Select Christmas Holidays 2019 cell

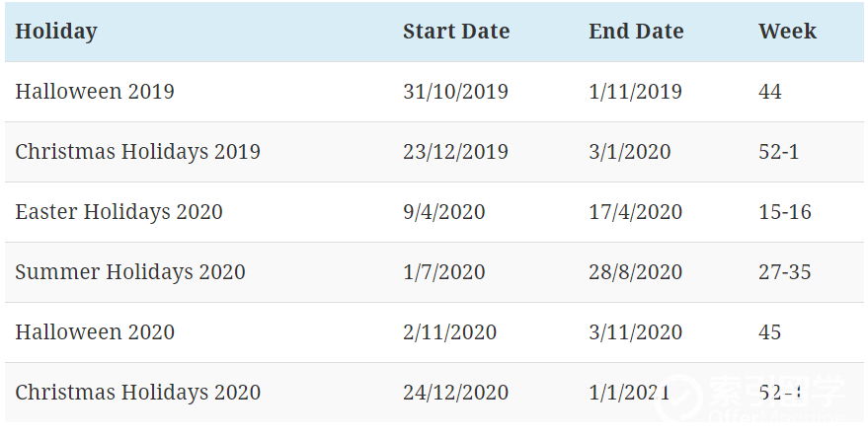coord(138,152)
